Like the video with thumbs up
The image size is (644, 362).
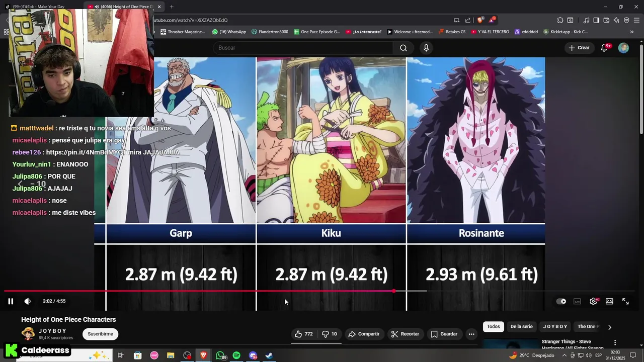point(304,334)
